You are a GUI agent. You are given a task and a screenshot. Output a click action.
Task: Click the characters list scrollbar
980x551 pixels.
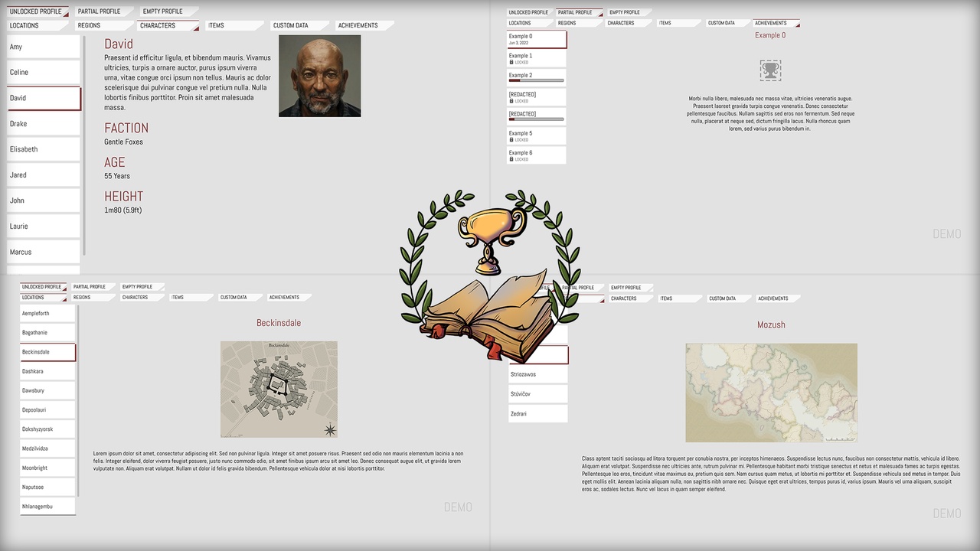84,145
